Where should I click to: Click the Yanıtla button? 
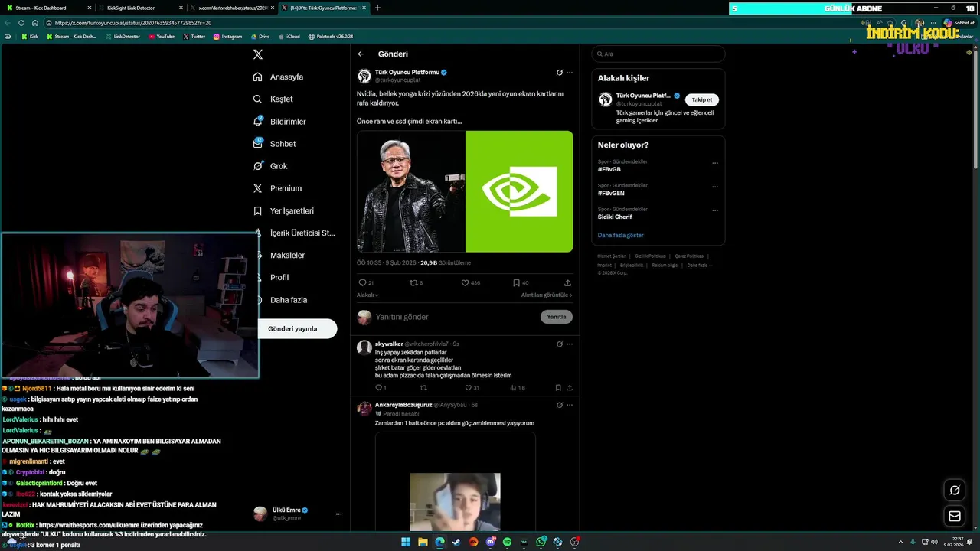557,317
